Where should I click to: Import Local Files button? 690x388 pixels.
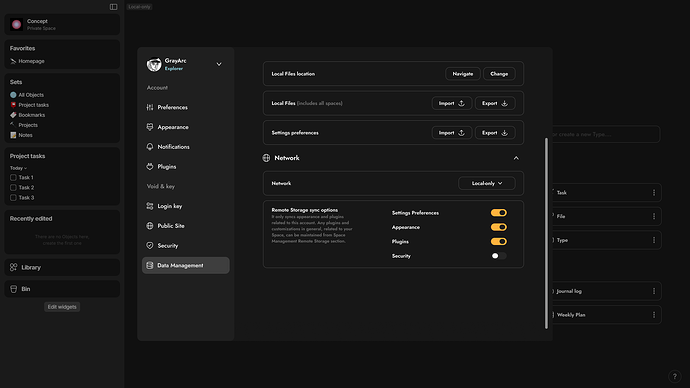point(451,103)
